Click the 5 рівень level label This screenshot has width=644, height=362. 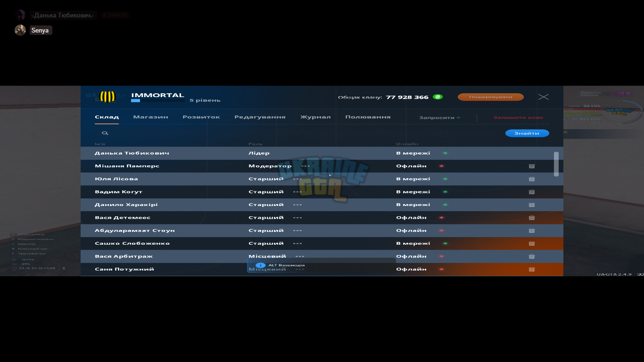(x=205, y=100)
